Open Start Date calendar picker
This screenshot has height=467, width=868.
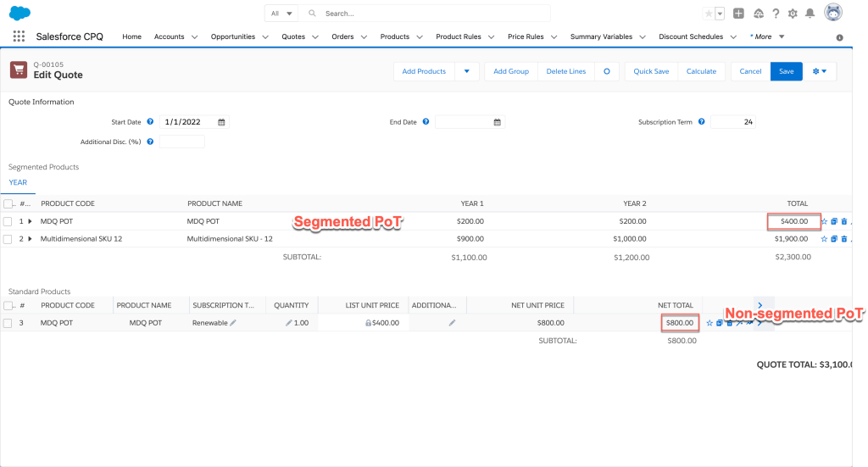pos(221,122)
